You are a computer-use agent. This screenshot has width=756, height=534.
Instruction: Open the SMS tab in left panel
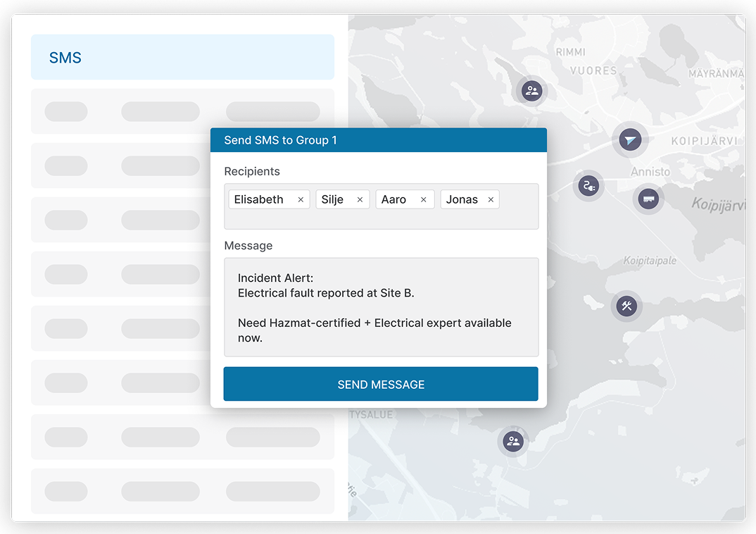click(x=182, y=57)
